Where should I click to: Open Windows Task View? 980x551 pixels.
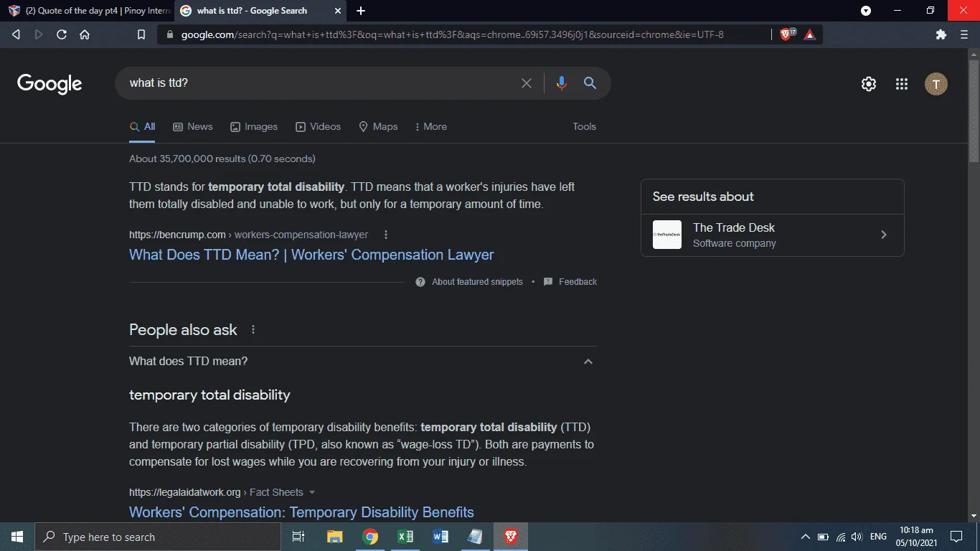coord(298,537)
